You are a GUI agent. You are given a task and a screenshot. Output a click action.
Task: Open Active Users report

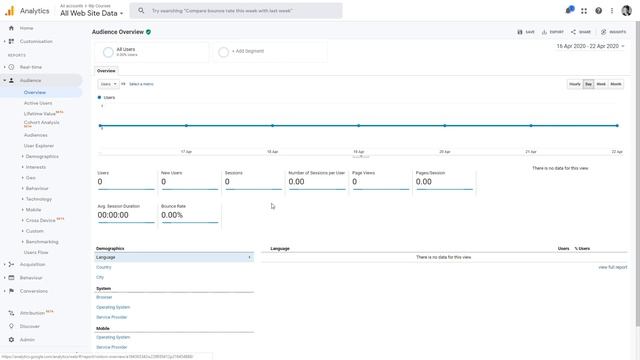[x=38, y=103]
